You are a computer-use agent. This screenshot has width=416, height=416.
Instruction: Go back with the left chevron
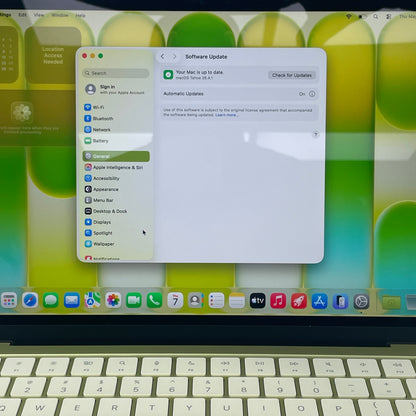162,57
